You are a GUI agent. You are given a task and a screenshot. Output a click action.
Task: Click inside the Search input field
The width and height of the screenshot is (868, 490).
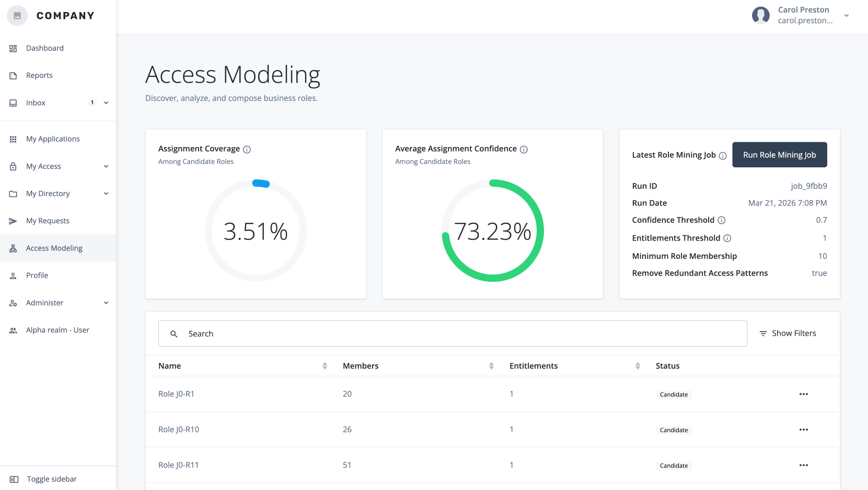tap(366, 334)
